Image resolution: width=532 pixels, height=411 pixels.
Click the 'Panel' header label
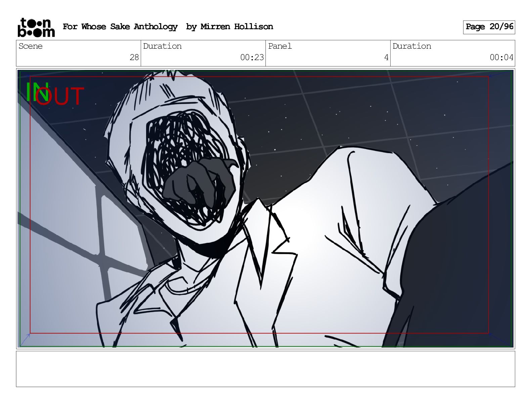coord(280,46)
